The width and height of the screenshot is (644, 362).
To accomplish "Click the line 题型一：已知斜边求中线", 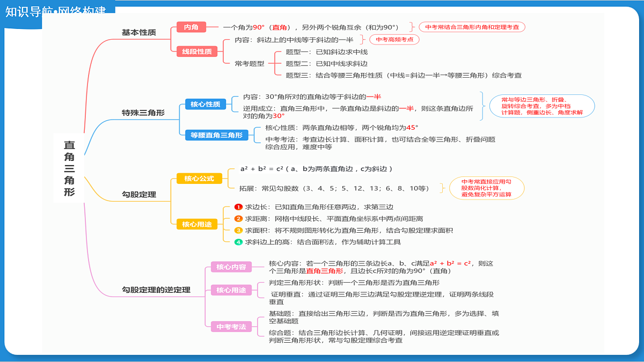I will pos(327,52).
